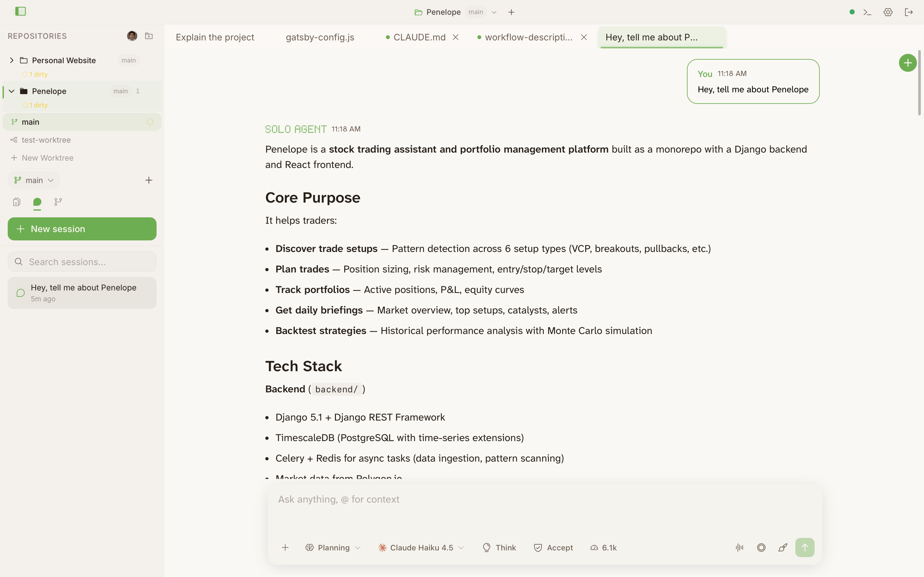Start voice input with waveform icon

coord(739,548)
